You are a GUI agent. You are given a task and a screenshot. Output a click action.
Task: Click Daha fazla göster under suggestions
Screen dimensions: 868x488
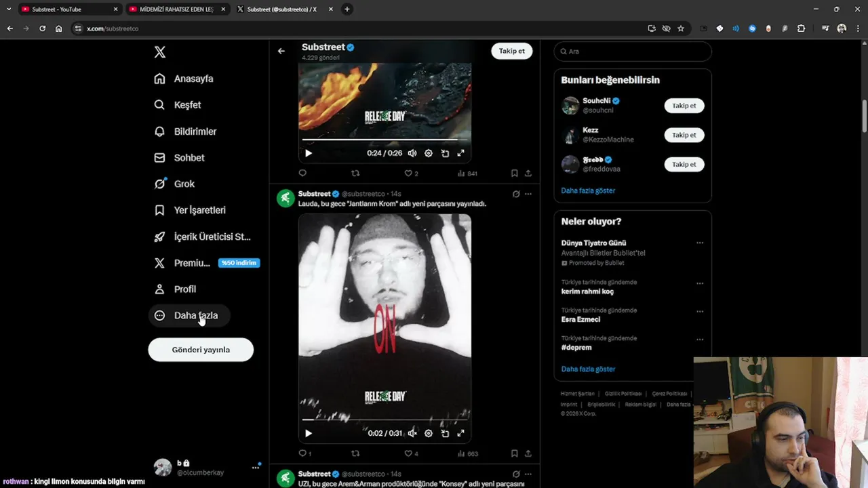pos(588,190)
